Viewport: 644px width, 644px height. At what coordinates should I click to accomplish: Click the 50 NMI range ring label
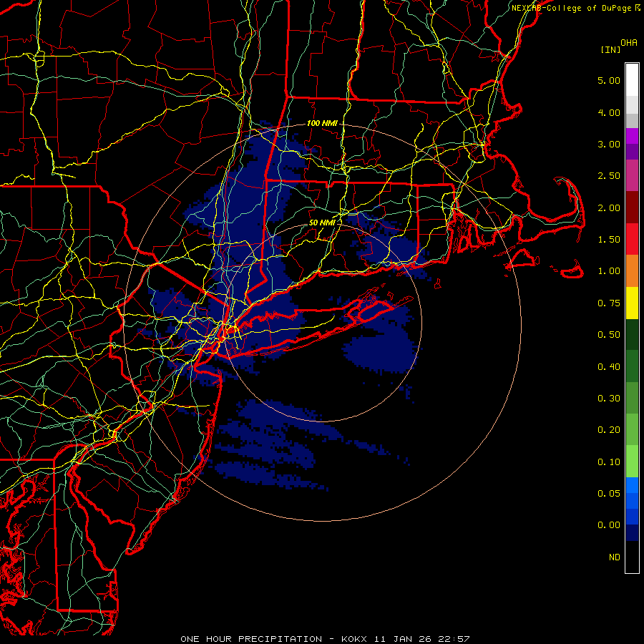click(x=322, y=223)
